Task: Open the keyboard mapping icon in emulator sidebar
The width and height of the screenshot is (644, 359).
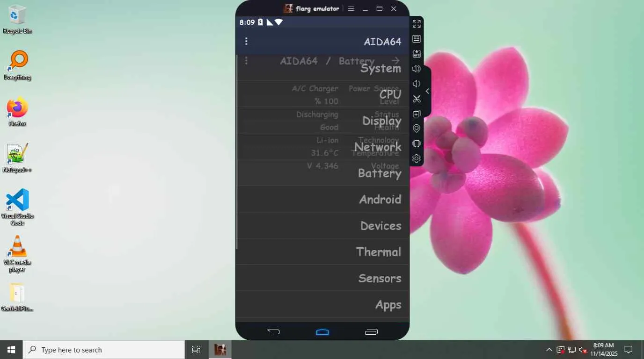Action: pos(417,39)
